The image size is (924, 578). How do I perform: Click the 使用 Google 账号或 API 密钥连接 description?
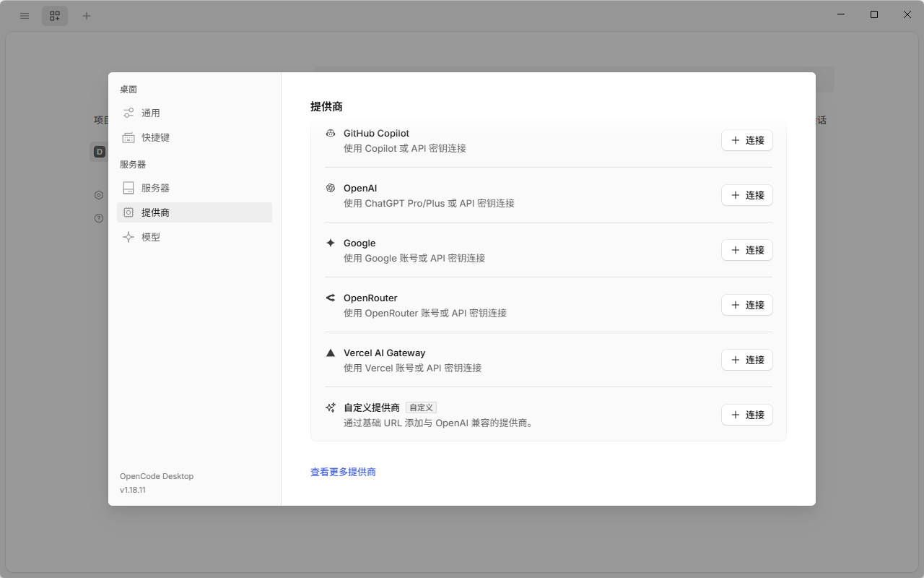pyautogui.click(x=414, y=258)
